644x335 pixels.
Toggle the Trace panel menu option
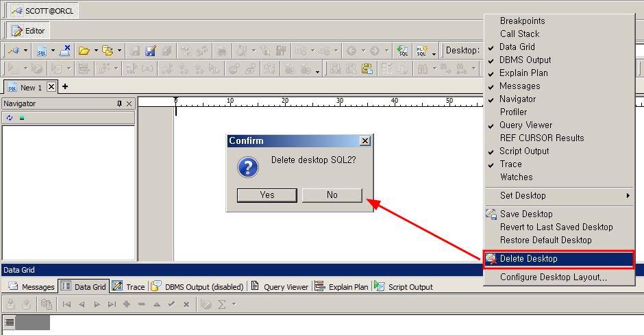tap(510, 164)
